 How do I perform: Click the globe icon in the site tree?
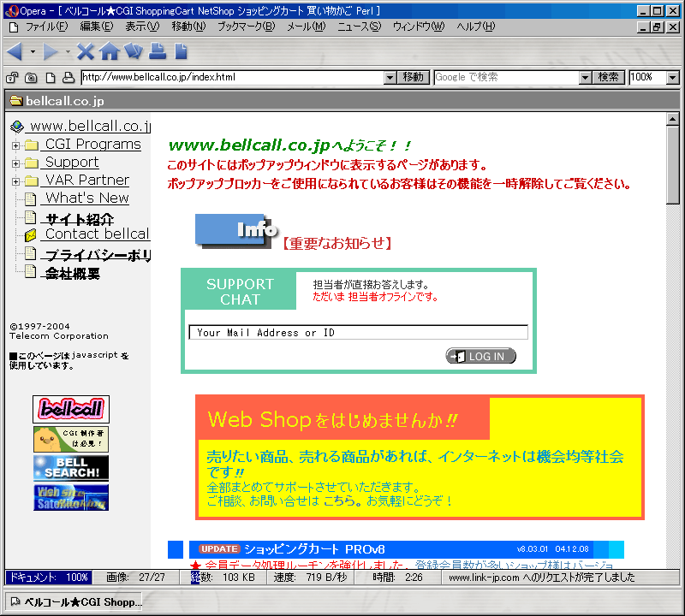(17, 127)
